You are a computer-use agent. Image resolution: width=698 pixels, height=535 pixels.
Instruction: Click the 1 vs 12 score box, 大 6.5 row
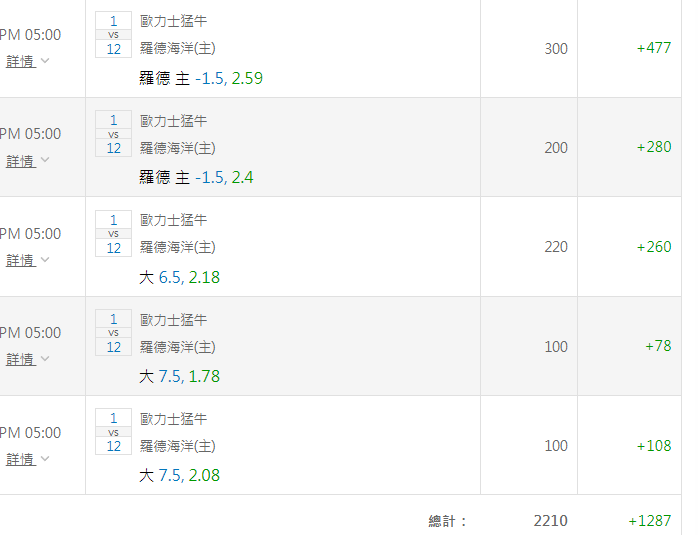(x=114, y=234)
